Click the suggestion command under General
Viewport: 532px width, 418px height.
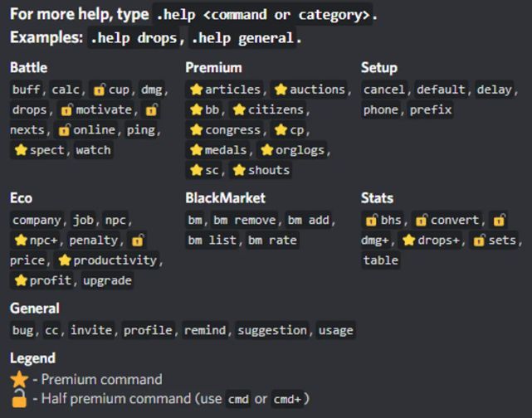tap(272, 330)
